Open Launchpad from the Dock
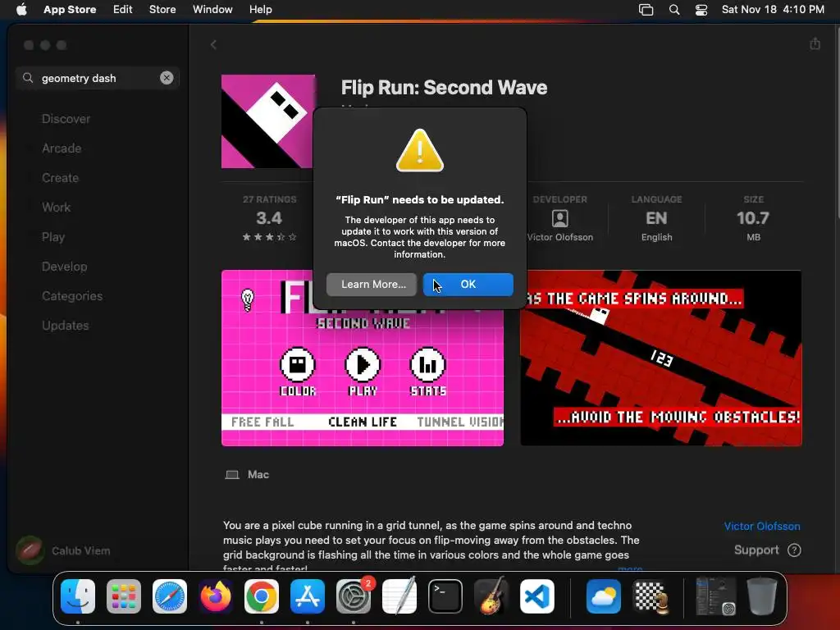The height and width of the screenshot is (630, 840). pos(124,596)
